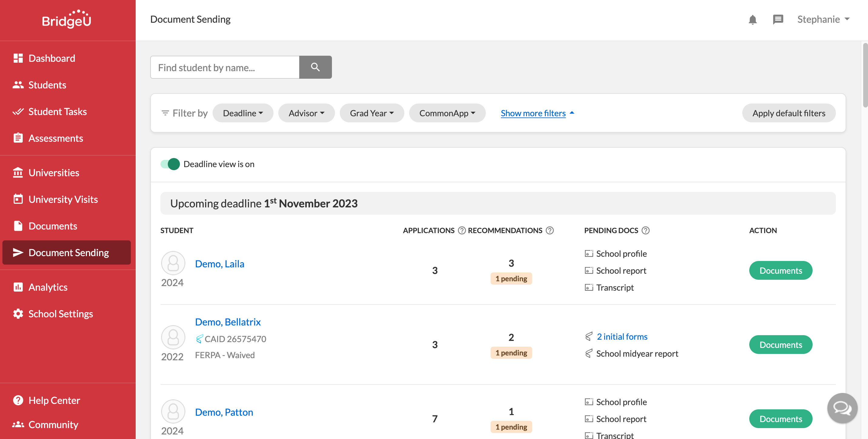The image size is (868, 439).
Task: Open student profile Demo, Bellatrix
Action: pos(228,322)
